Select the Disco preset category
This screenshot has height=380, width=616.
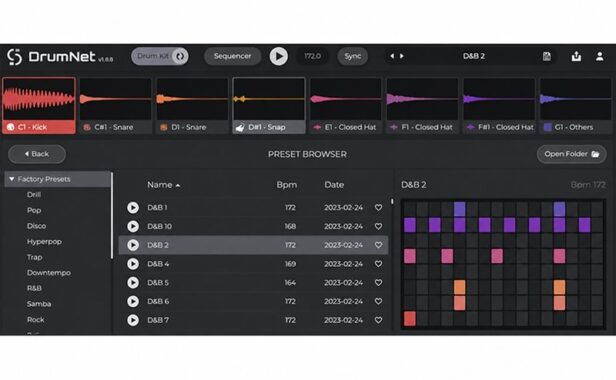click(x=37, y=226)
